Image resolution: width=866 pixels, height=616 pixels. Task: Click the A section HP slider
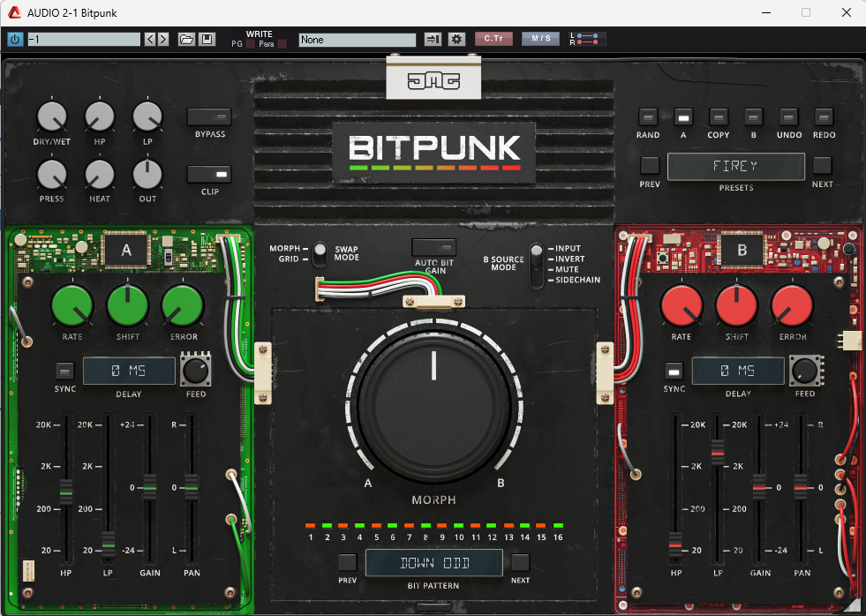[65, 492]
